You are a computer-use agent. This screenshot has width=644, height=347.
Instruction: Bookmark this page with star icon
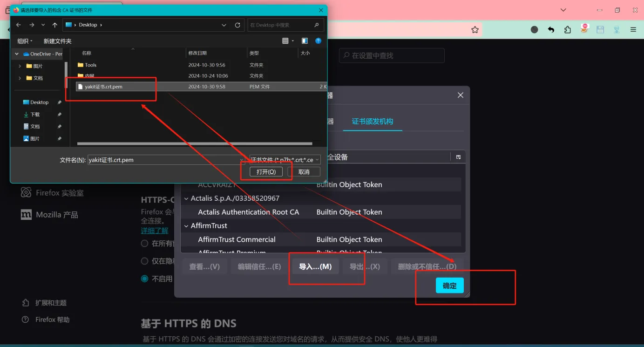click(x=475, y=29)
